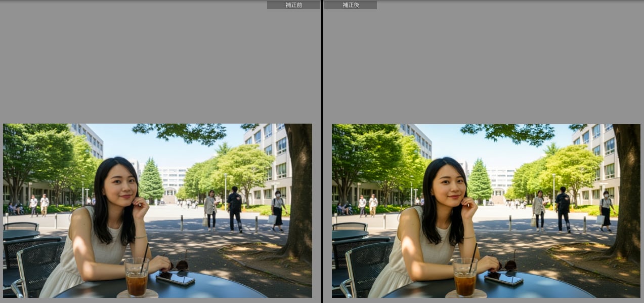Screen dimensions: 644x303
Task: Click the empty gray area above the after photo
Action: tap(483, 66)
